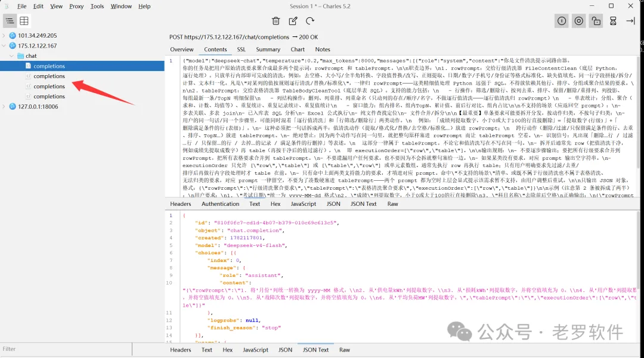This screenshot has width=644, height=358.
Task: Switch to the Contents tab
Action: (x=215, y=50)
